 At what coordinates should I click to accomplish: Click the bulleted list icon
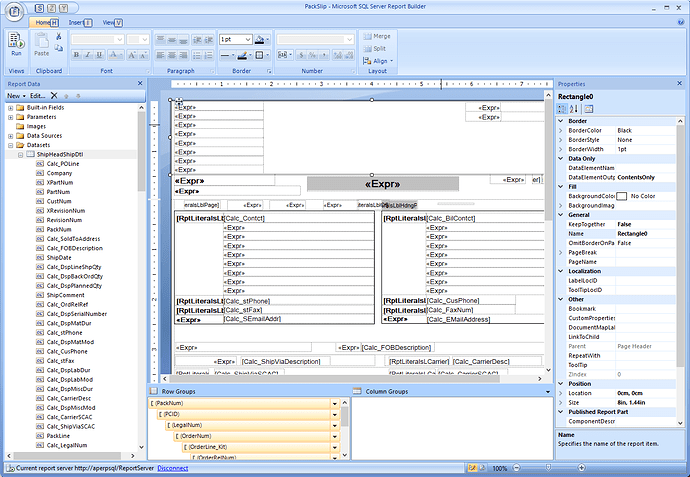click(x=197, y=55)
